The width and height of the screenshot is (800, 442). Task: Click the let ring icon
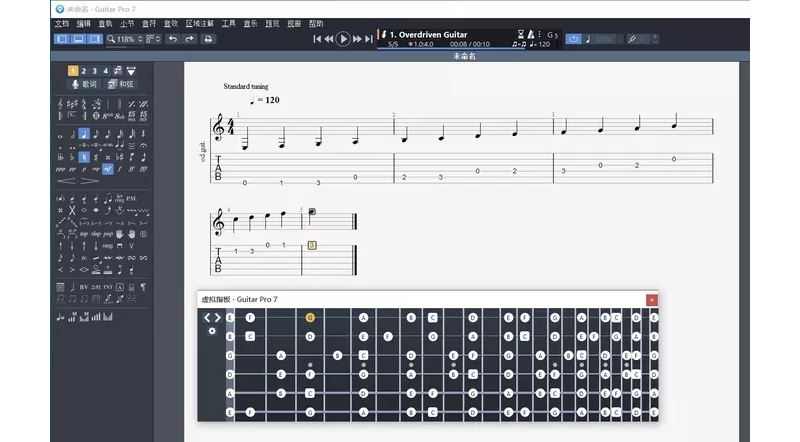[x=119, y=198]
